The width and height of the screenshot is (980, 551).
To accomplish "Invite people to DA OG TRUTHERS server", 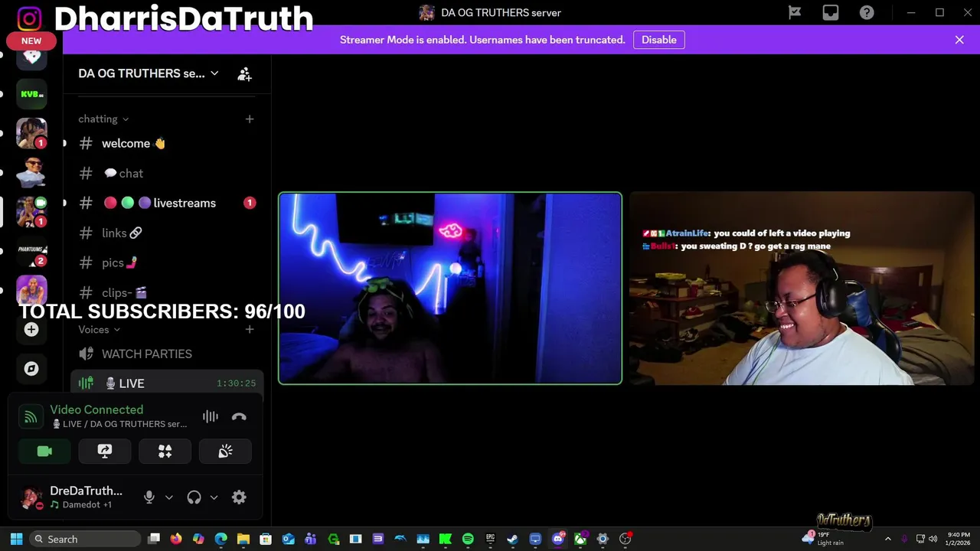I will click(x=244, y=73).
